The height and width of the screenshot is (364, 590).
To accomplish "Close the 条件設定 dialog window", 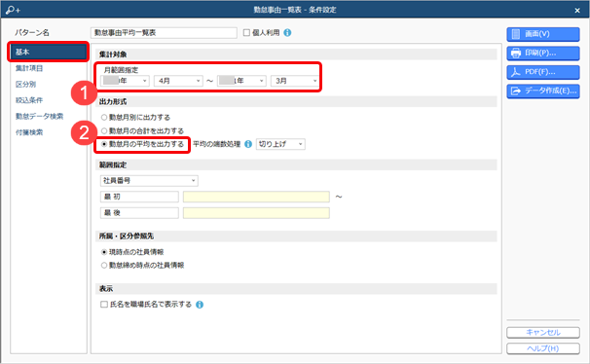I will tap(577, 11).
